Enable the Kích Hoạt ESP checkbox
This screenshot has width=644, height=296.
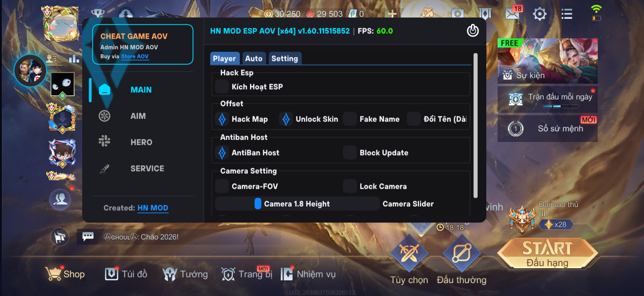pyautogui.click(x=222, y=87)
